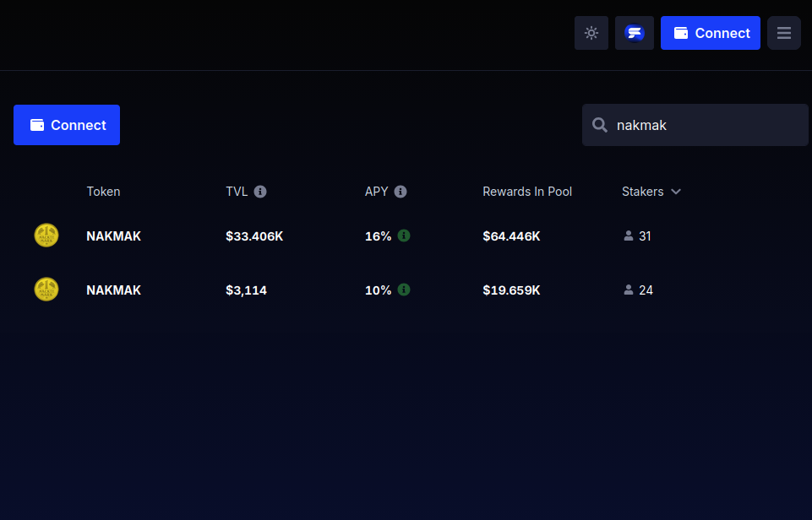Image resolution: width=812 pixels, height=520 pixels.
Task: Click the person icon next to 24
Action: click(629, 290)
